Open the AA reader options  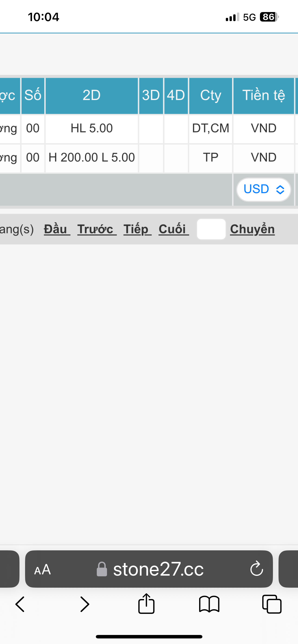42,570
